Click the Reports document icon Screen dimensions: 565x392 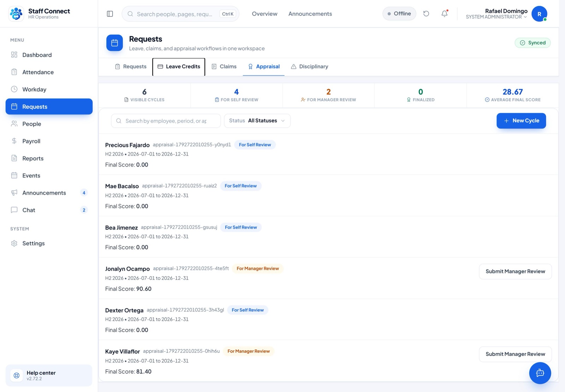14,158
